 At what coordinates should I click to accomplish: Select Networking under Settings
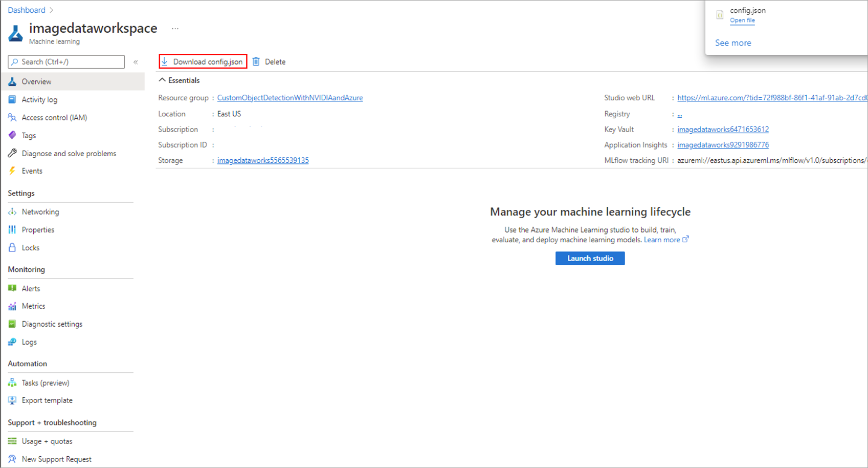click(x=40, y=211)
